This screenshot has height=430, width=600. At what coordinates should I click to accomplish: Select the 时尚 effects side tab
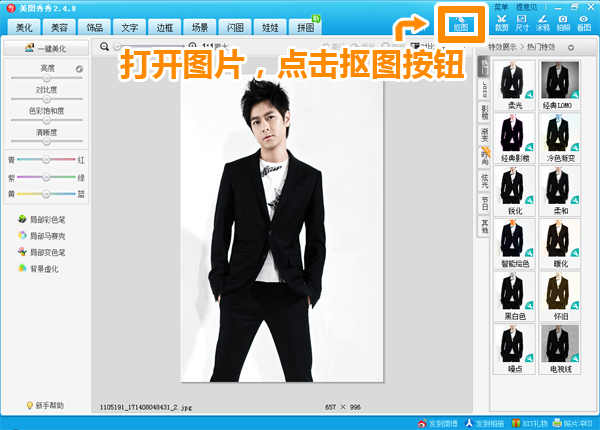coord(484,158)
